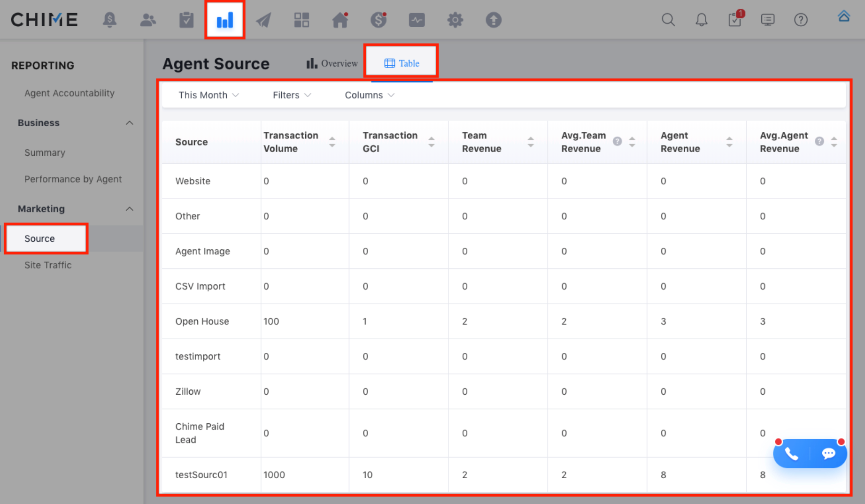Viewport: 865px width, 504px height.
Task: Click the floating chat bubble button
Action: pos(828,453)
